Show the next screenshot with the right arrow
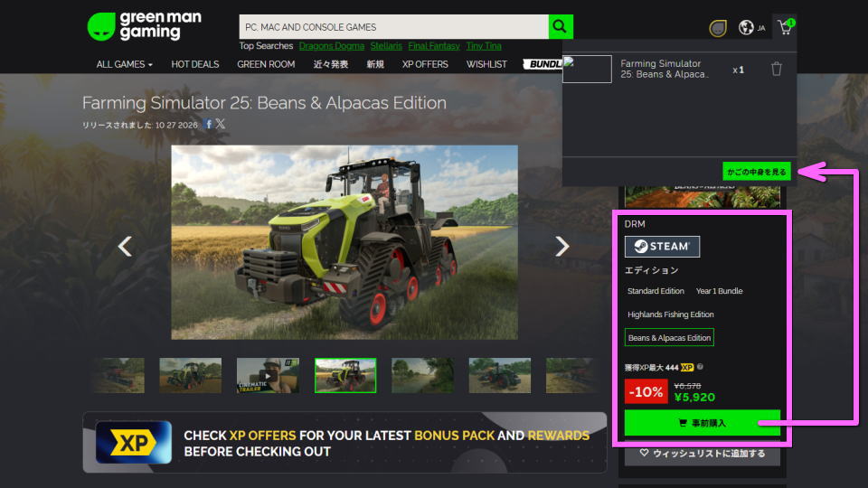868x488 pixels. 561,246
